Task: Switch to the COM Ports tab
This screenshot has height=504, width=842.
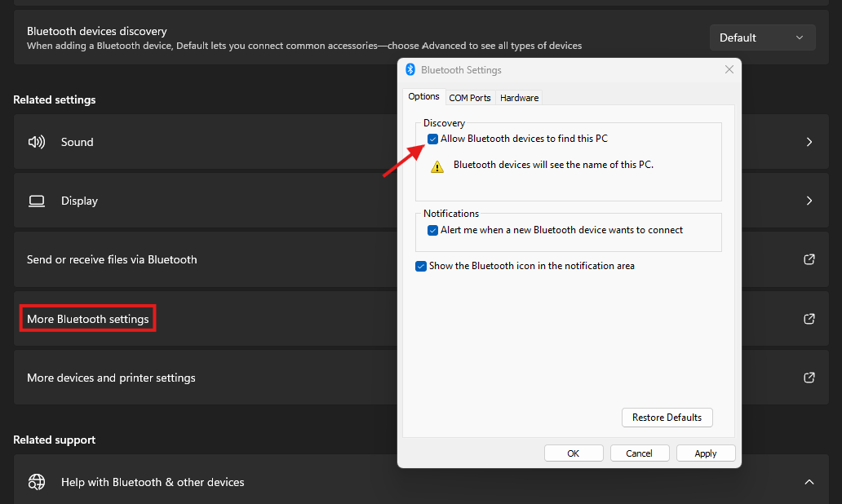Action: [x=470, y=97]
